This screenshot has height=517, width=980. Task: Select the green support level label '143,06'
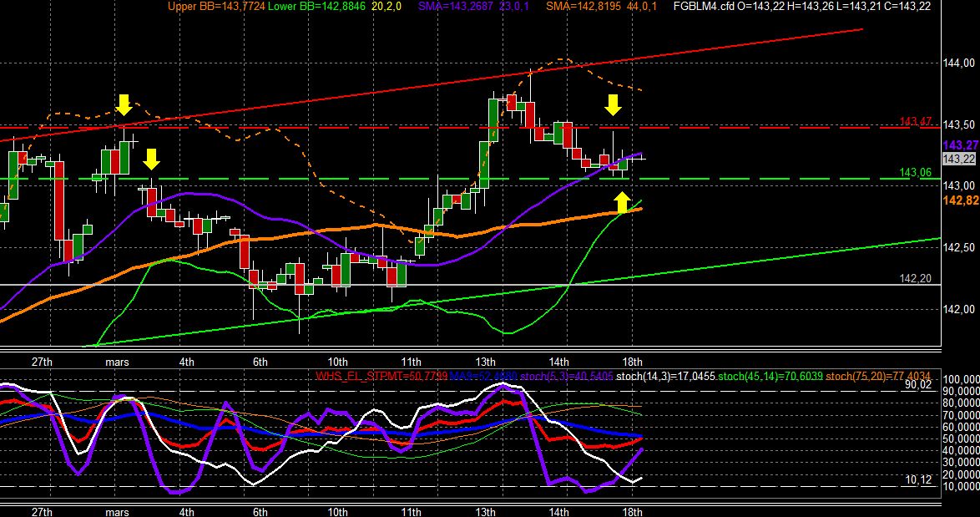pyautogui.click(x=915, y=172)
